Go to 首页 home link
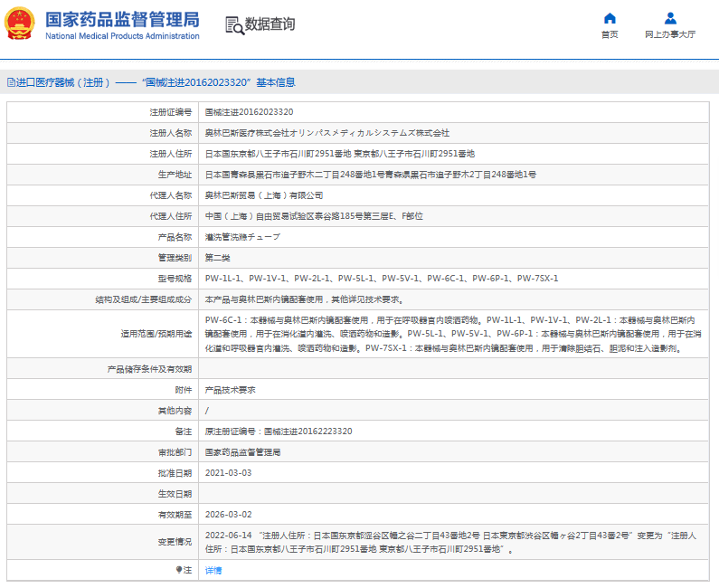This screenshot has width=719, height=588. (610, 34)
